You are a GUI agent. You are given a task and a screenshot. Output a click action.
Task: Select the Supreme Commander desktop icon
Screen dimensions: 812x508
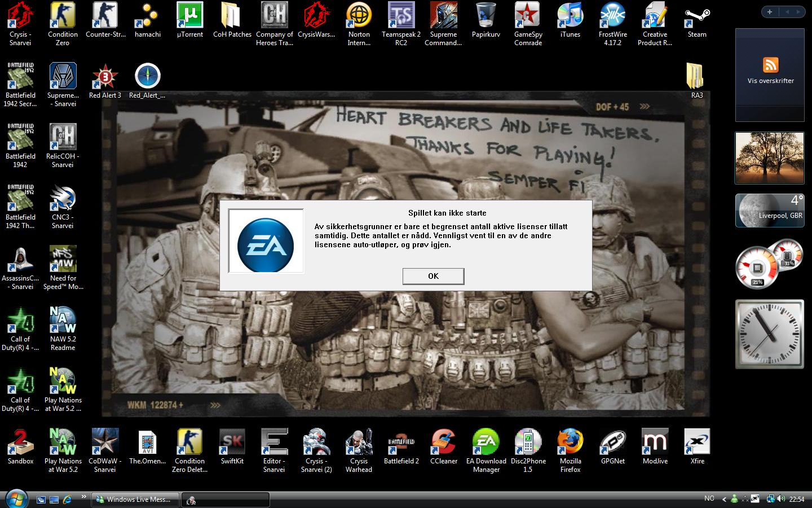click(443, 24)
